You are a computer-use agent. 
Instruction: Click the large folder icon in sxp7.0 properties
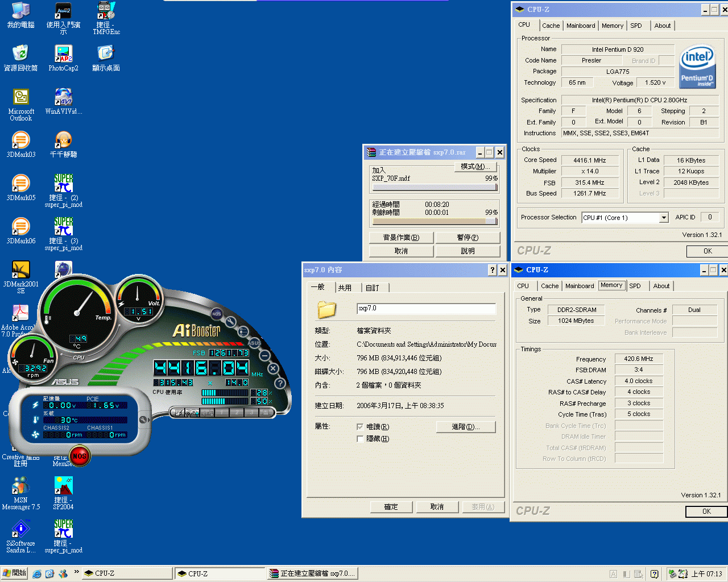click(x=326, y=309)
